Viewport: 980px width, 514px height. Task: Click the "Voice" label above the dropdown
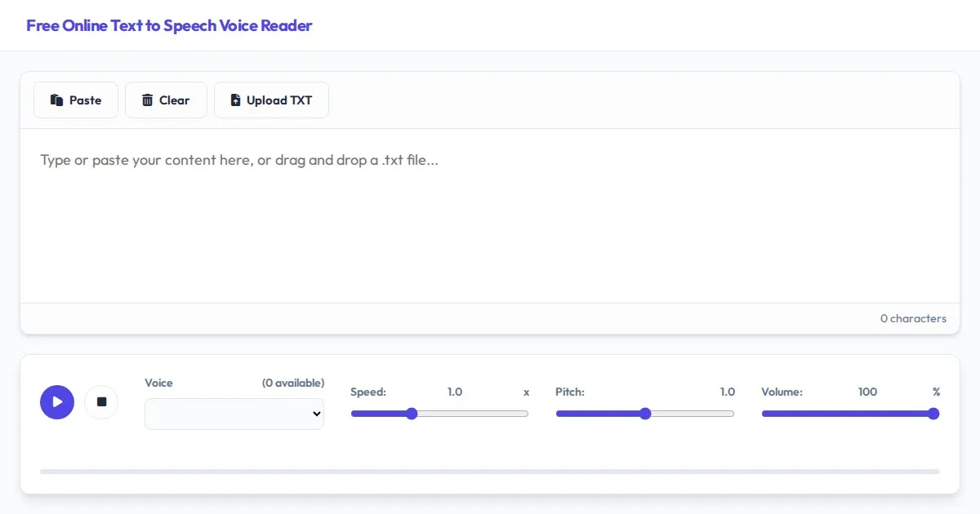(158, 383)
